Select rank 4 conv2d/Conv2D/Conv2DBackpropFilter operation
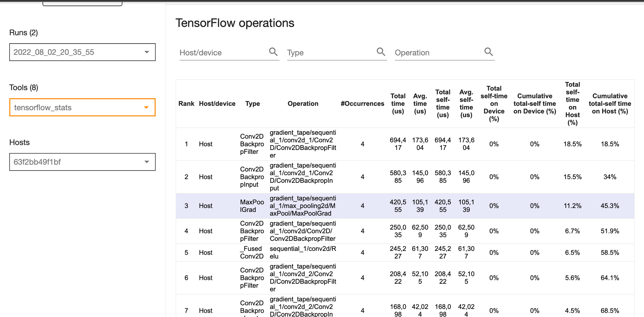644x317 pixels. pos(303,231)
